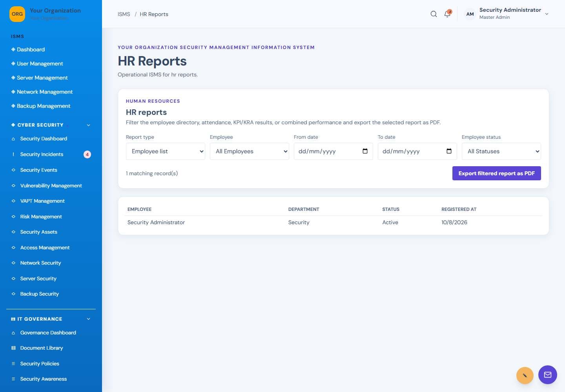565x392 pixels.
Task: Collapse the IT Governance section
Action: click(x=88, y=319)
